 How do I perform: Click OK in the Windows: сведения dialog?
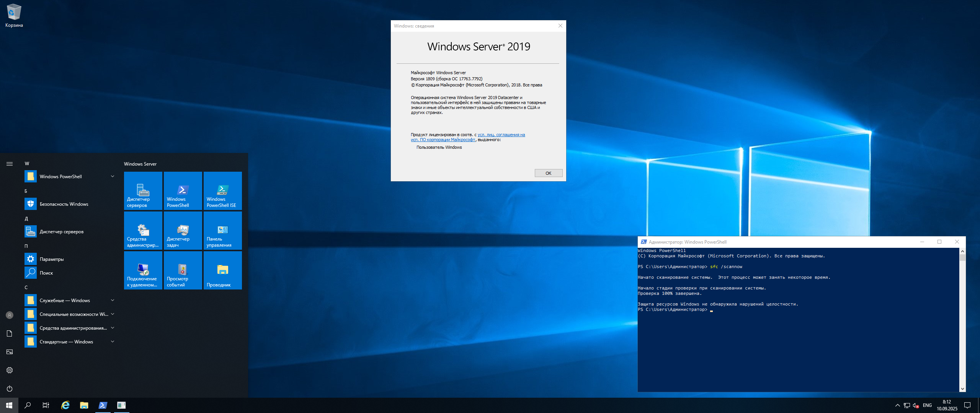tap(549, 173)
